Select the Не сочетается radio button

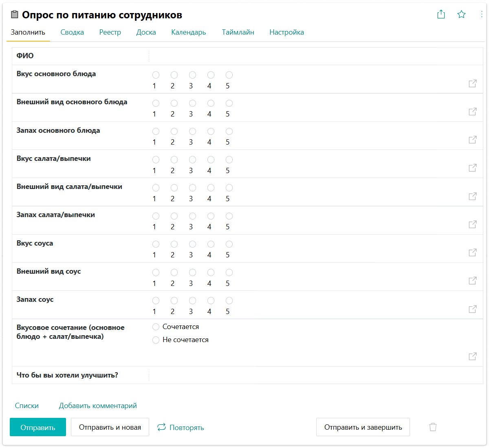pyautogui.click(x=156, y=340)
